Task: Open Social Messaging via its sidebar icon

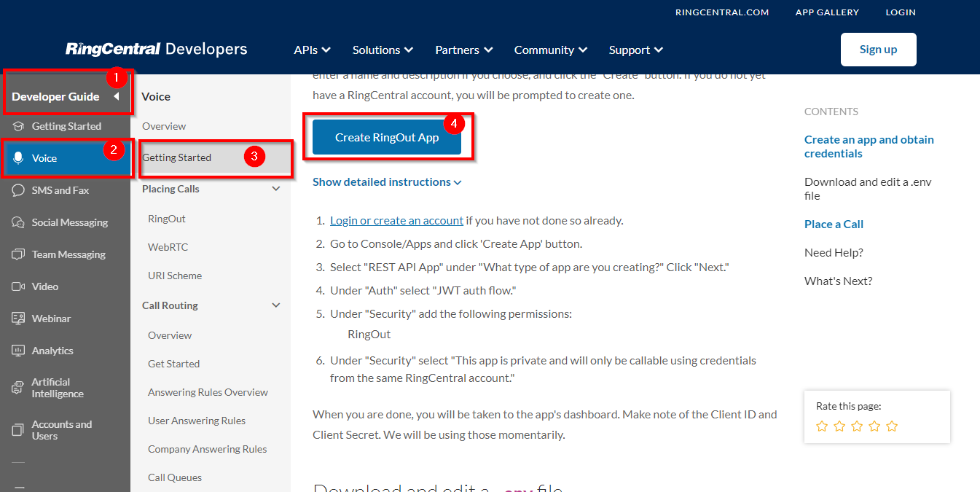Action: point(18,222)
